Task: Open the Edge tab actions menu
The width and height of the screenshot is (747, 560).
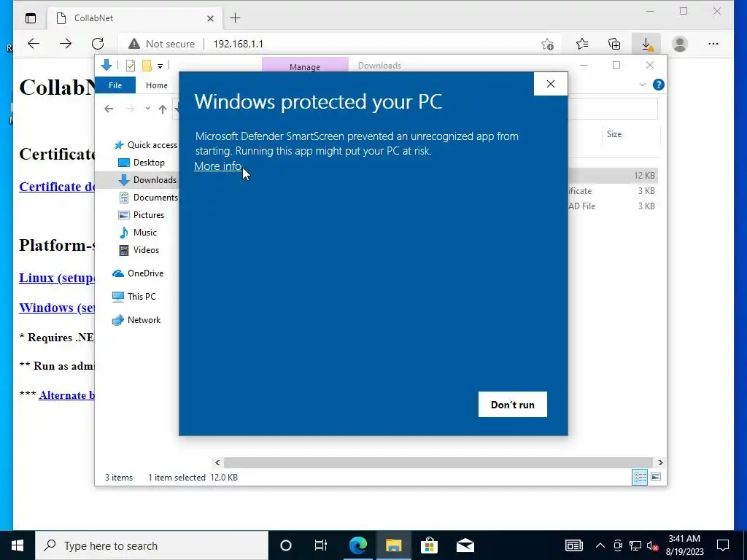Action: (x=31, y=18)
